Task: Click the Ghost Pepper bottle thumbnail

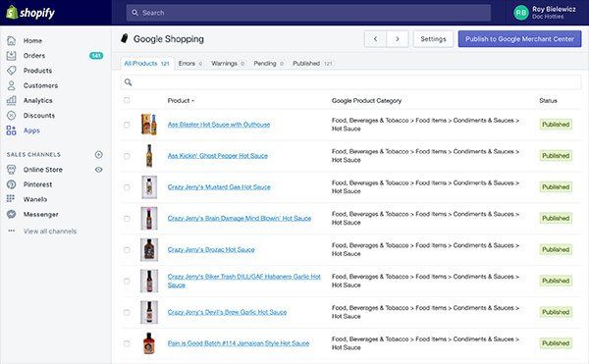Action: 149,156
